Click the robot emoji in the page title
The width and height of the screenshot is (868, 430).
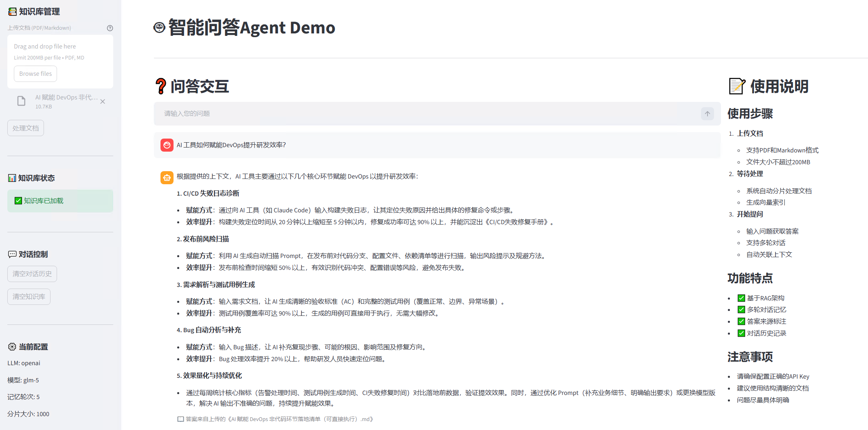click(x=159, y=27)
